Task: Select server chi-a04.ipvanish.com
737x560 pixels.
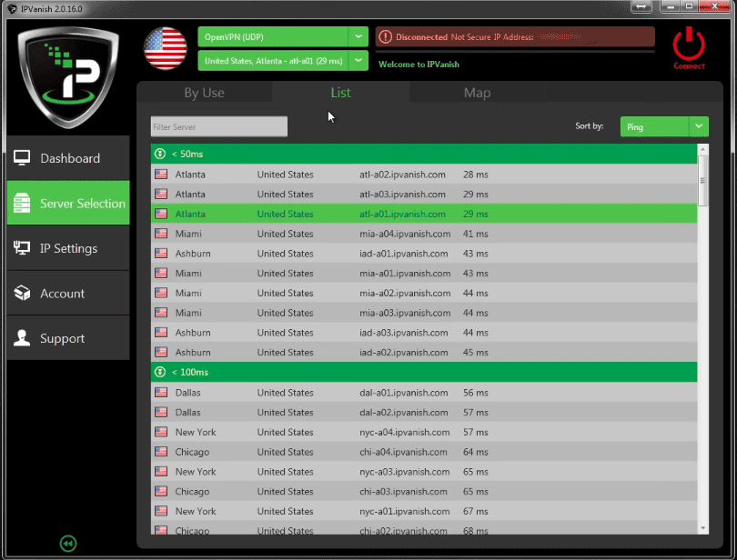Action: click(424, 452)
